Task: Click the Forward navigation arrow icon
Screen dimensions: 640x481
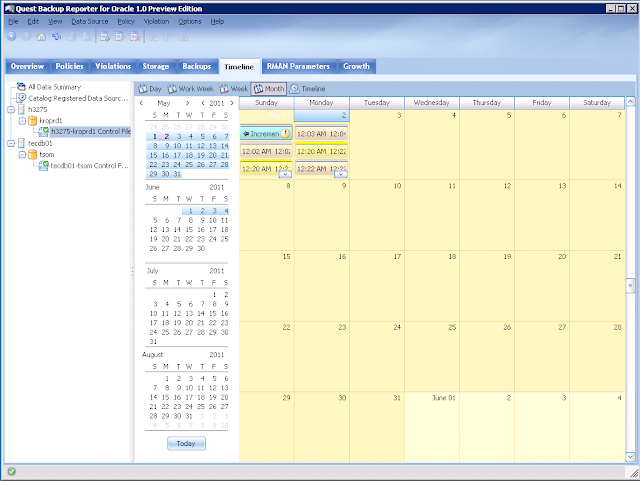Action: 27,36
